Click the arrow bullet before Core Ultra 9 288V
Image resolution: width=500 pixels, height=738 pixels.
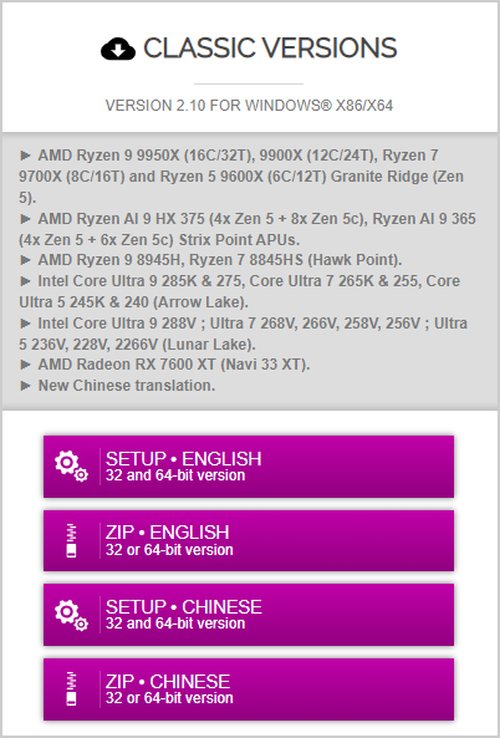click(x=25, y=323)
